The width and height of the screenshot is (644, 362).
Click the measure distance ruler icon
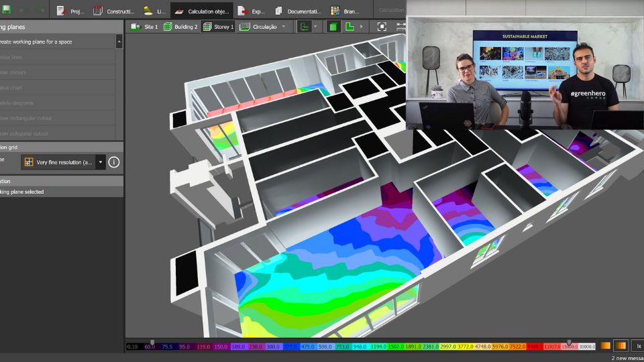(401, 27)
